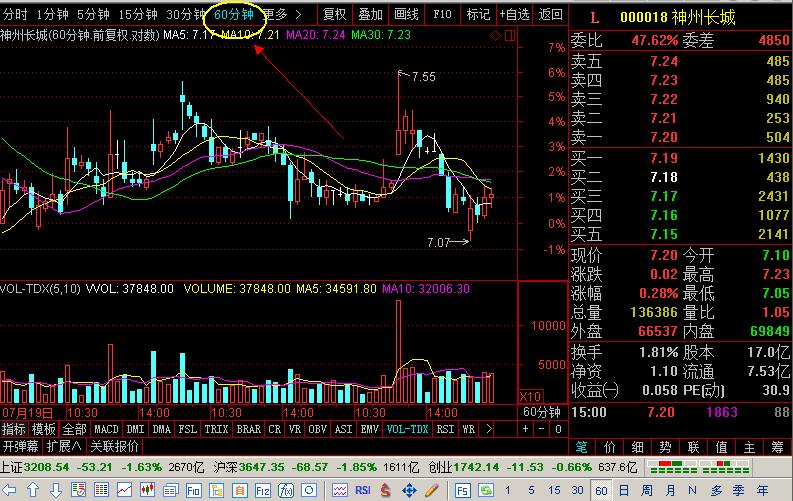This screenshot has width=793, height=501.
Task: Click the 标记 mark button
Action: pos(478,14)
